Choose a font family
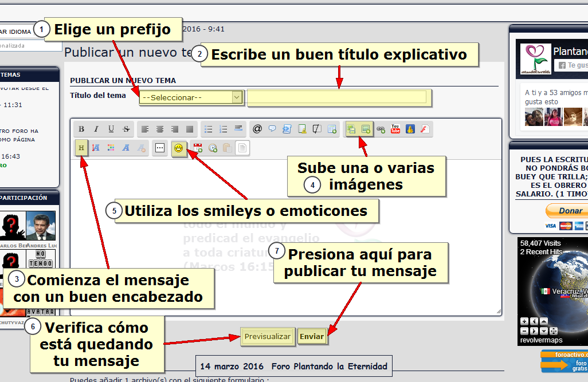The height and width of the screenshot is (382, 588). [x=126, y=148]
